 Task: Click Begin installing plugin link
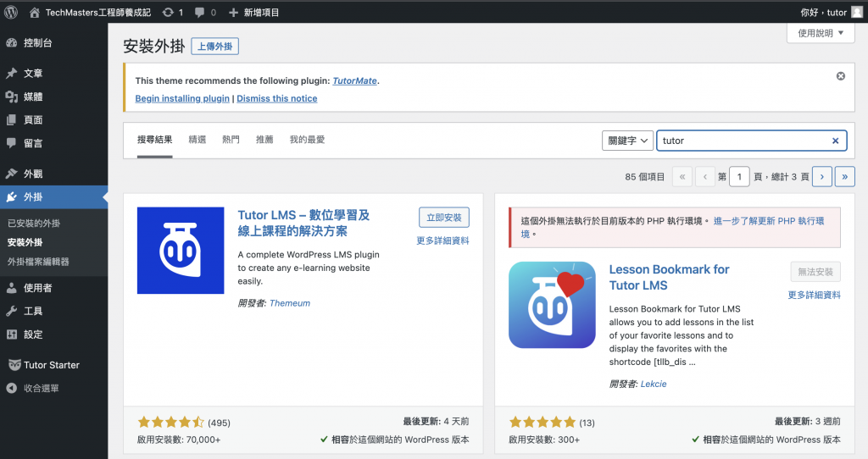(x=182, y=98)
